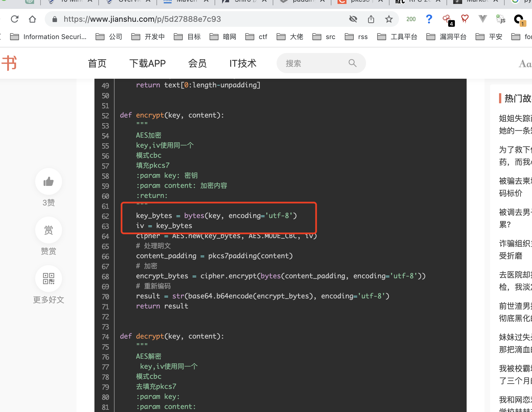Open the ctf bookmark folder
Screen dimensions: 532x412
pos(256,37)
